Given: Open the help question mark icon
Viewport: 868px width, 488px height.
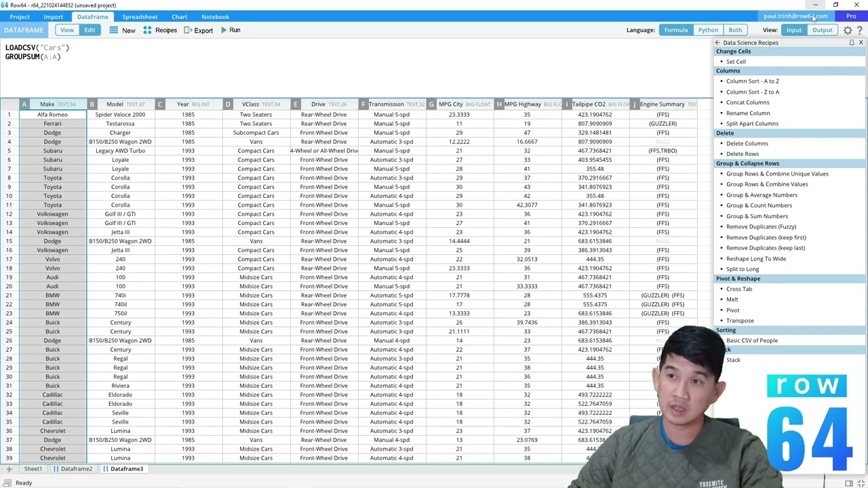Looking at the screenshot, I should pyautogui.click(x=860, y=30).
